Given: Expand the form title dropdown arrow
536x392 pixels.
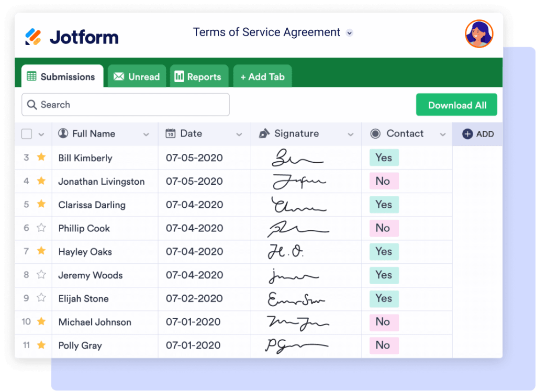Looking at the screenshot, I should click(x=350, y=32).
